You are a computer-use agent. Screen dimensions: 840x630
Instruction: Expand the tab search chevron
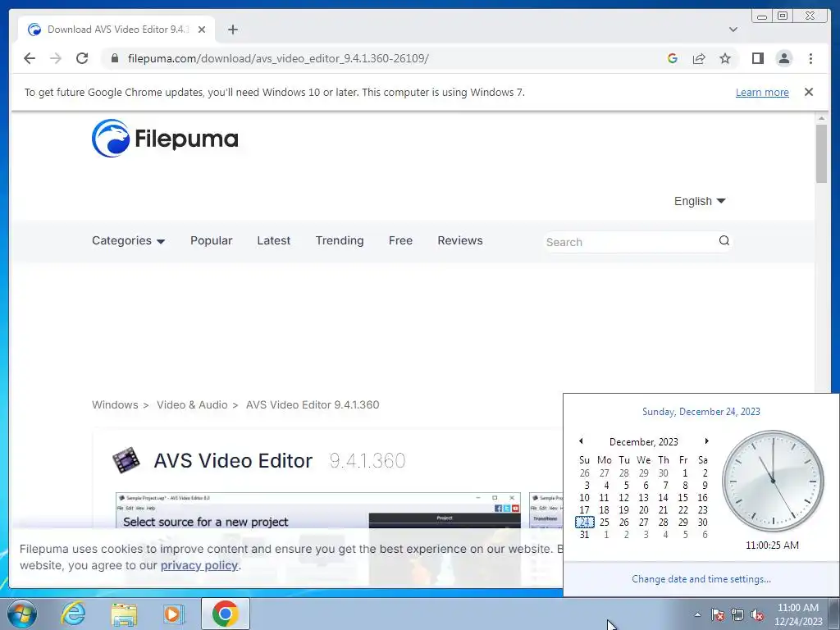(733, 30)
